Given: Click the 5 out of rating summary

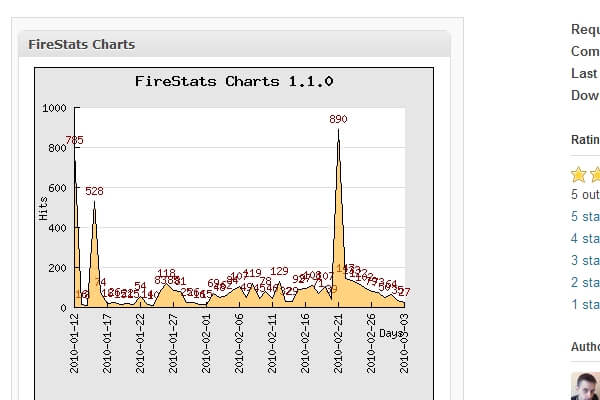Looking at the screenshot, I should (585, 194).
